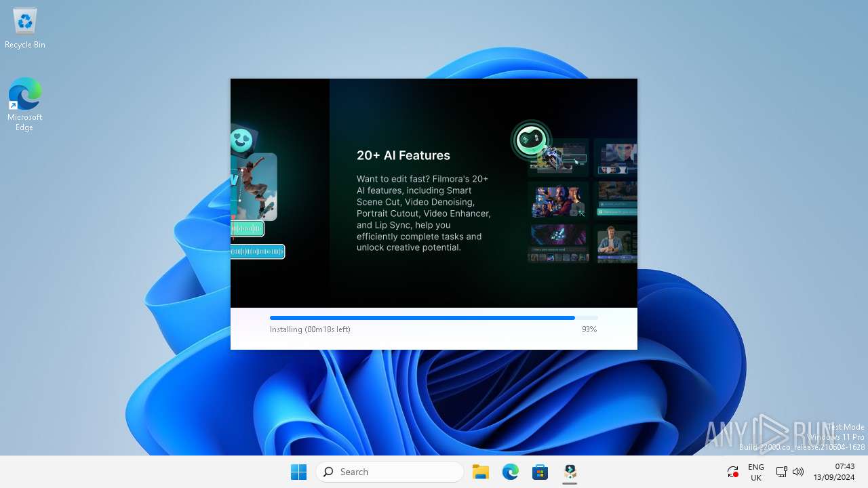Click the 20+ AI Features heading
Viewport: 868px width, 488px height.
click(403, 155)
